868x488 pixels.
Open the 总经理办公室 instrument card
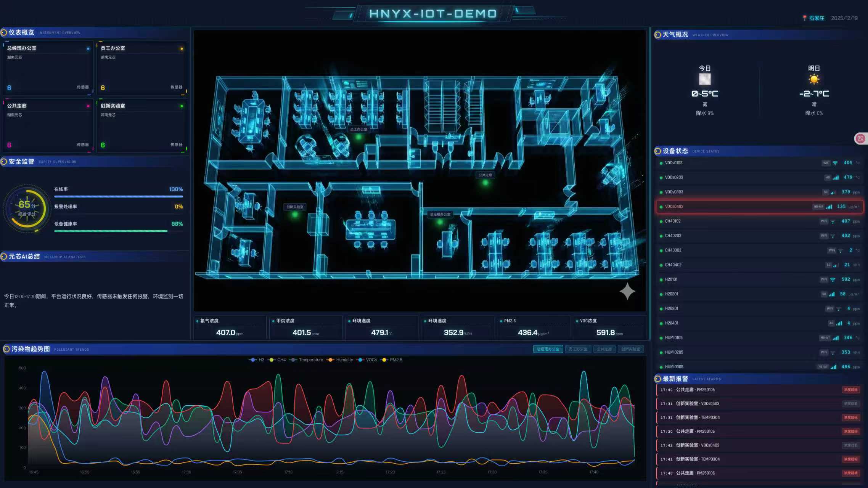pyautogui.click(x=48, y=68)
